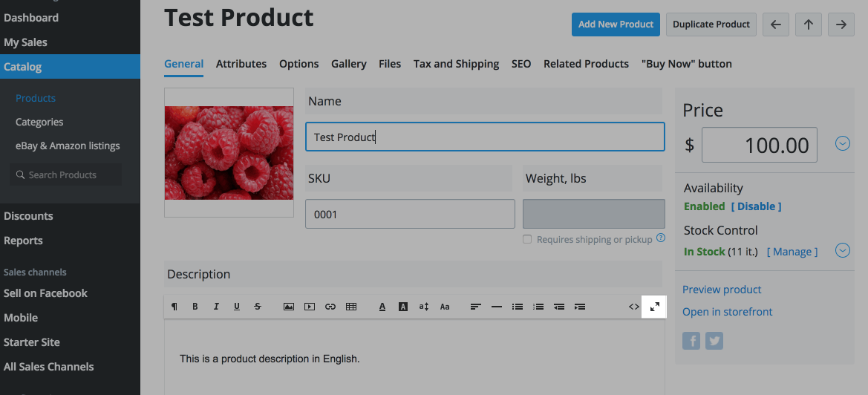
Task: Expand the Stock Control chevron
Action: pos(842,250)
